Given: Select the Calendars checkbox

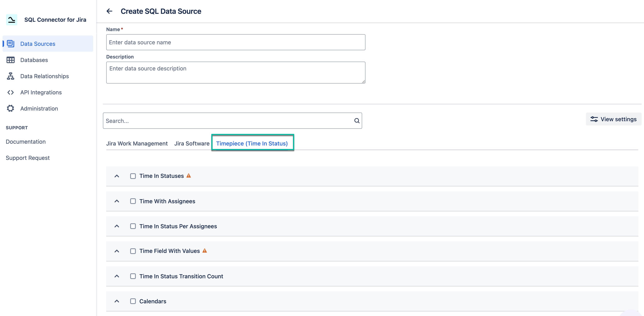Looking at the screenshot, I should tap(133, 301).
